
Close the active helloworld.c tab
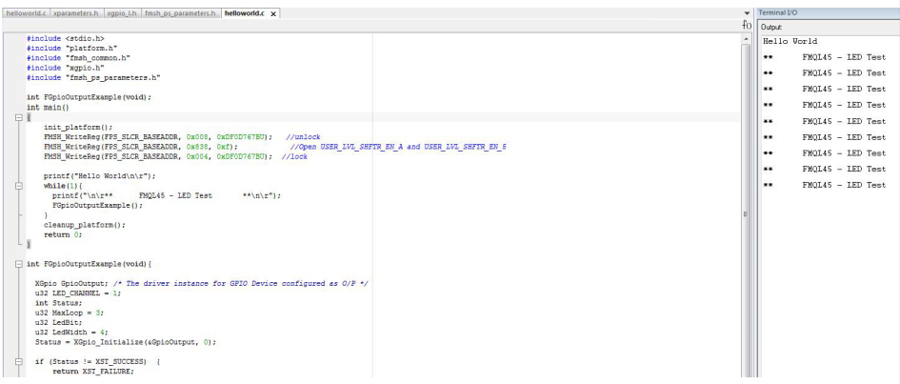click(273, 13)
